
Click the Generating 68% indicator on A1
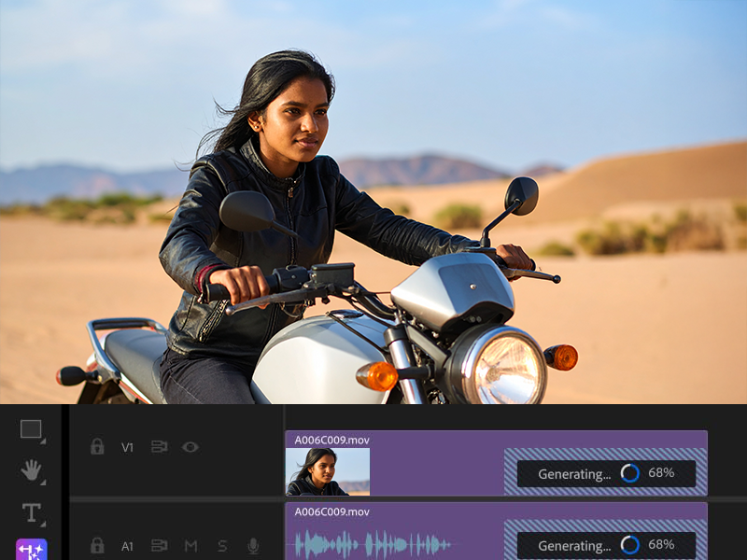606,545
